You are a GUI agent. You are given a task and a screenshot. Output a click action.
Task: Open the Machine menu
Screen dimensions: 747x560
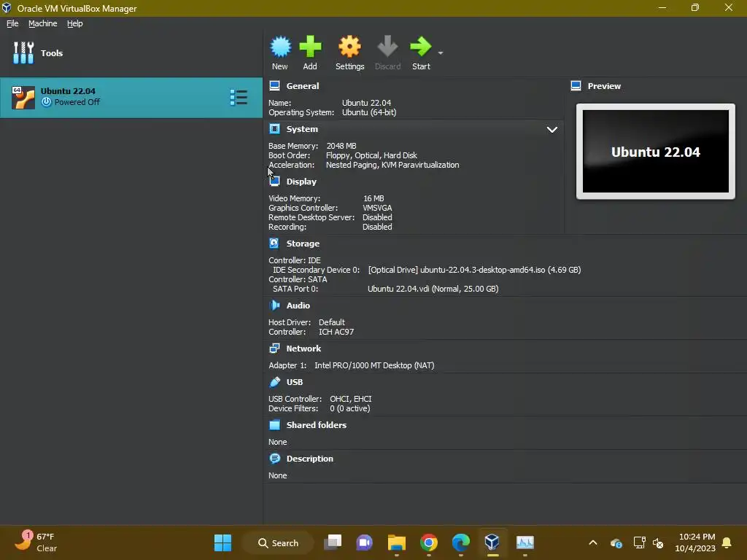coord(42,23)
